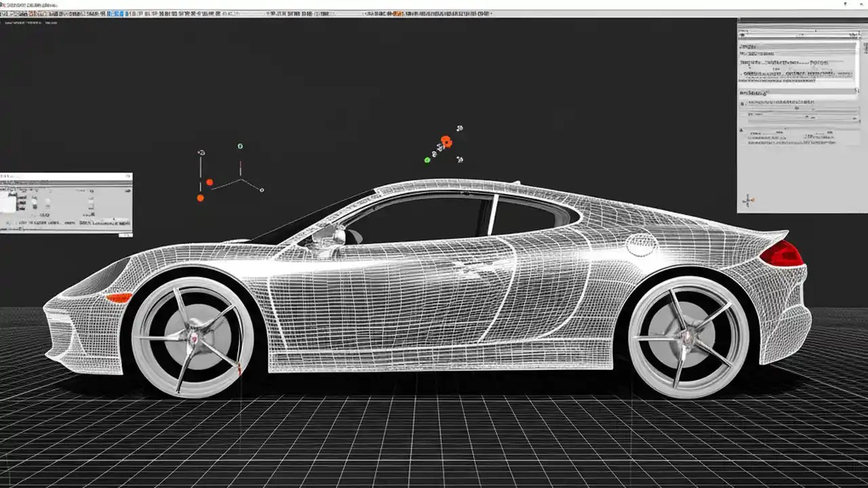Click the small gear icon in the floating panel
This screenshot has width=868, height=488.
tap(128, 176)
